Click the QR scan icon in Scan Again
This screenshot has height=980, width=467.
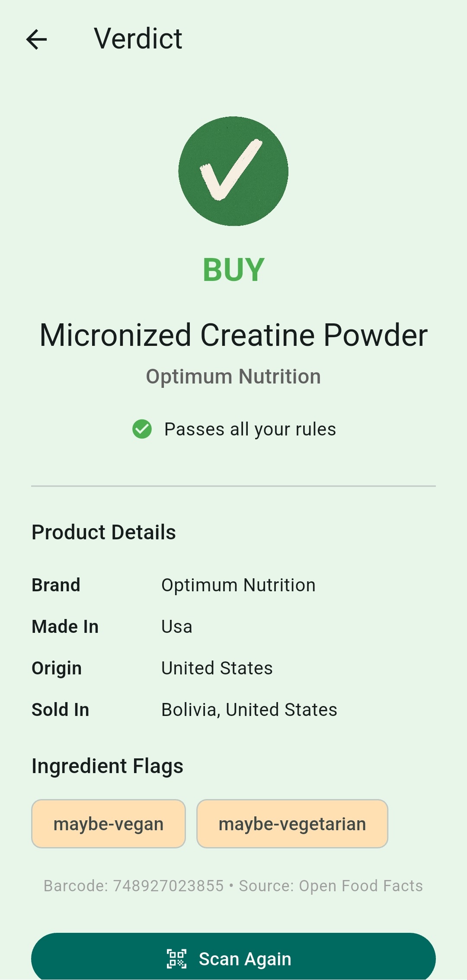tap(177, 958)
